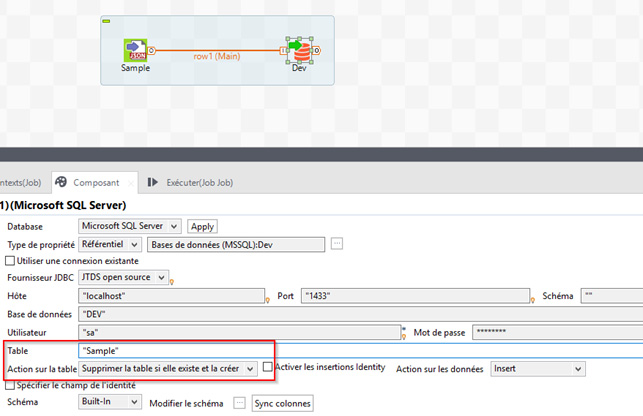Open repository browse button next to connection
The height and width of the screenshot is (416, 643).
pyautogui.click(x=337, y=244)
